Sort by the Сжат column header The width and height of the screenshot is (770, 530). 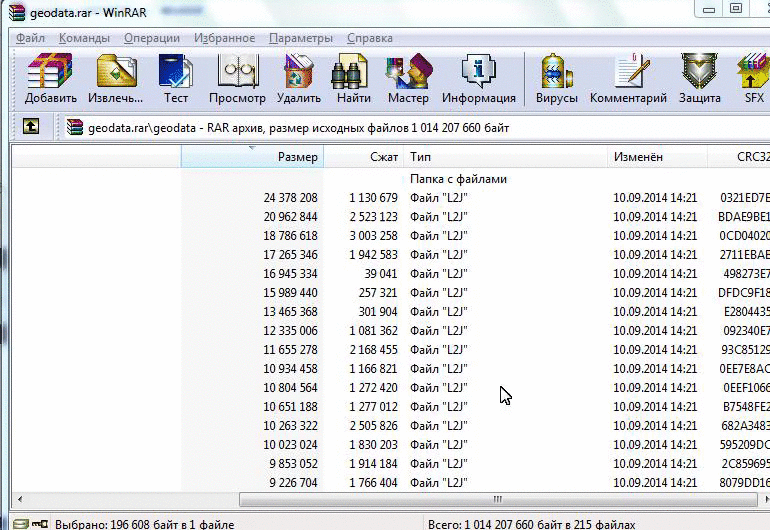tap(363, 157)
